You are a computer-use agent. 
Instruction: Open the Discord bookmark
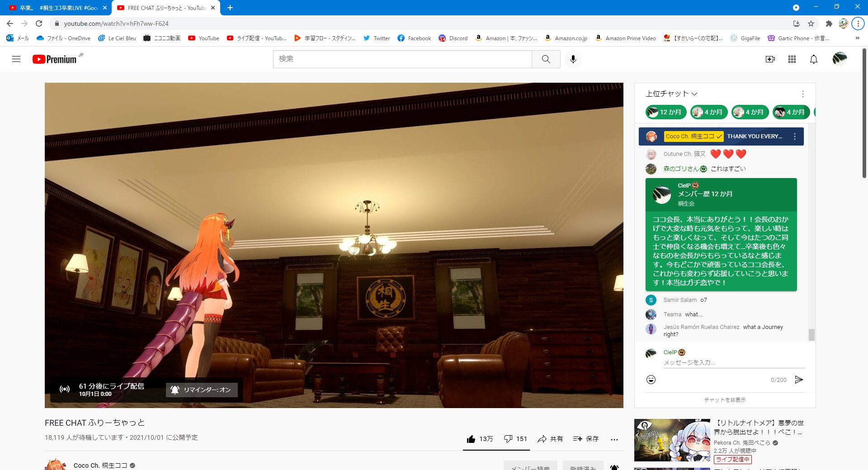(x=453, y=38)
